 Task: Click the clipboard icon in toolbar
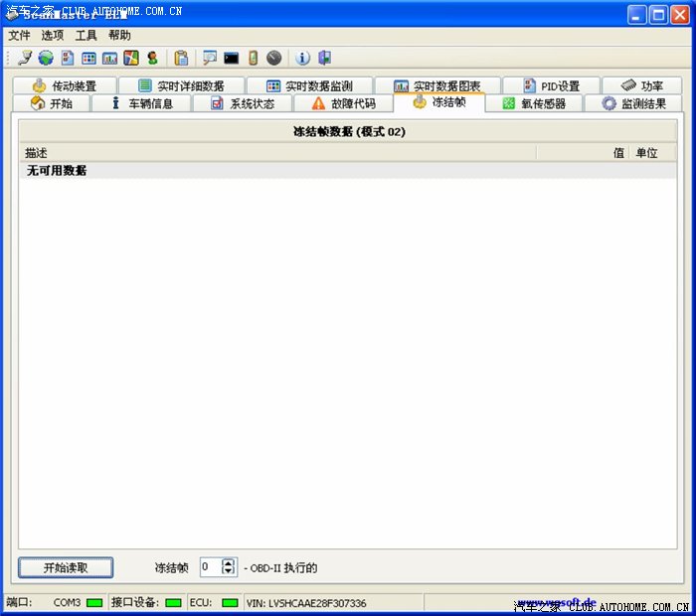point(181,59)
